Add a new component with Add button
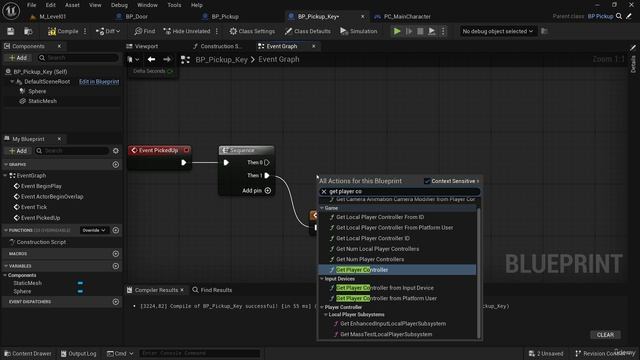Image resolution: width=640 pixels, height=360 pixels. [18, 58]
